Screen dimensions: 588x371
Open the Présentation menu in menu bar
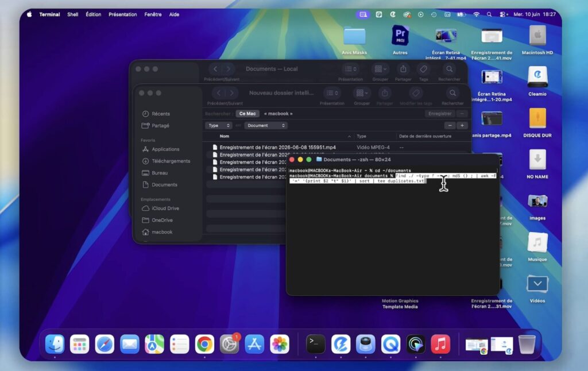123,14
